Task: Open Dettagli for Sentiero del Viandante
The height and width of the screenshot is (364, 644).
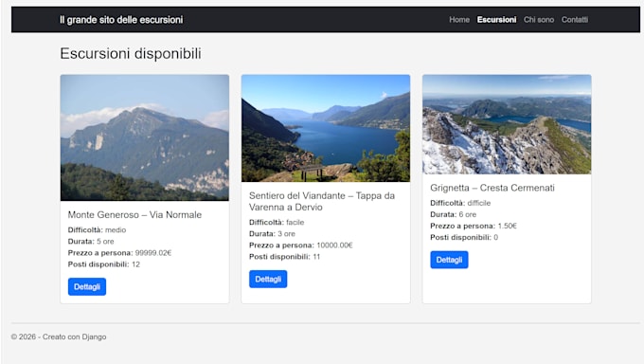Action: (268, 280)
